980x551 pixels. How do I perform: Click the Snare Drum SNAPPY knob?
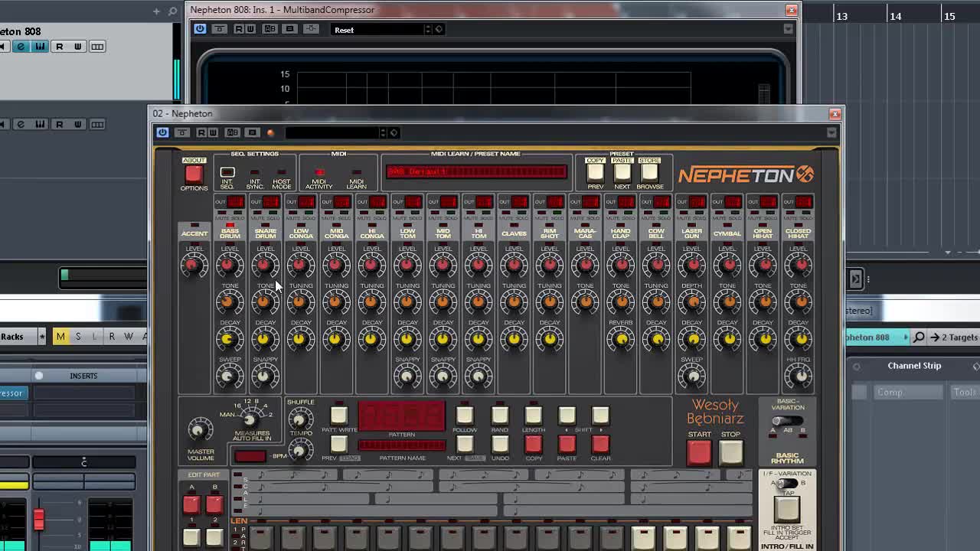coord(265,376)
